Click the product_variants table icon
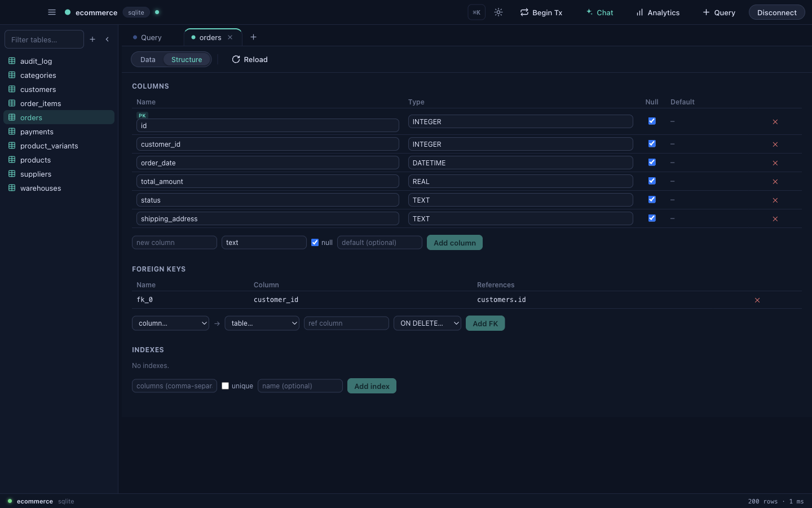 (x=12, y=145)
